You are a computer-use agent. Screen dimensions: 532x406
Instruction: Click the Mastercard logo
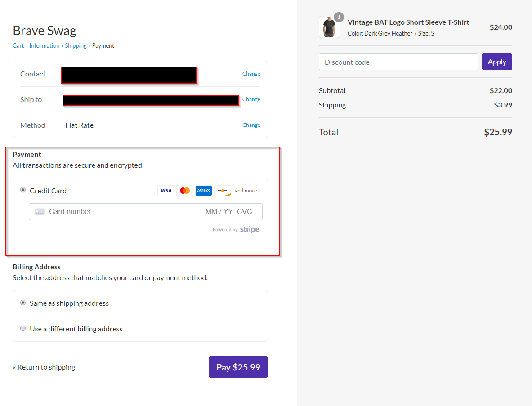(185, 191)
